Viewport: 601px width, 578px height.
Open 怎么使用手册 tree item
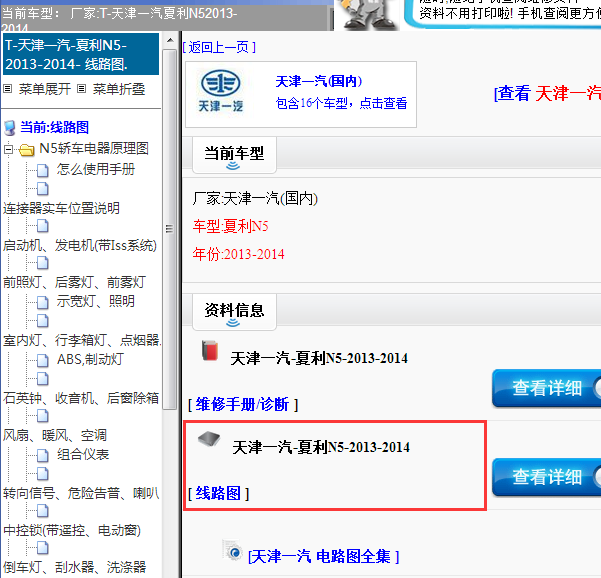(x=96, y=169)
